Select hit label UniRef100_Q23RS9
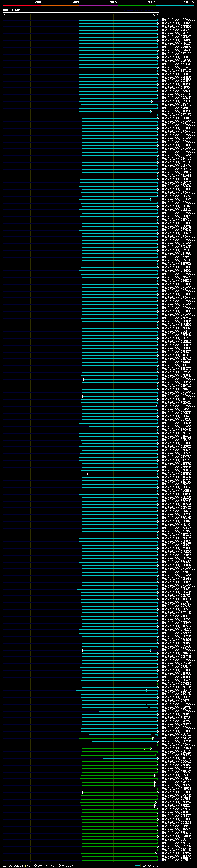This screenshot has height=868, width=197. pyautogui.click(x=176, y=822)
